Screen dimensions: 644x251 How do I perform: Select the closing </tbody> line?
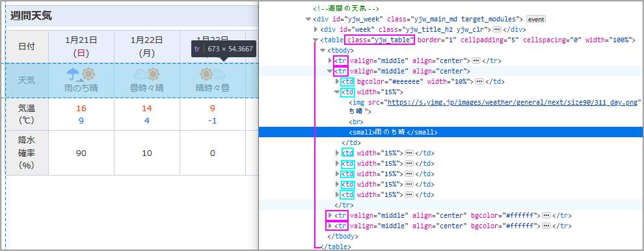343,237
